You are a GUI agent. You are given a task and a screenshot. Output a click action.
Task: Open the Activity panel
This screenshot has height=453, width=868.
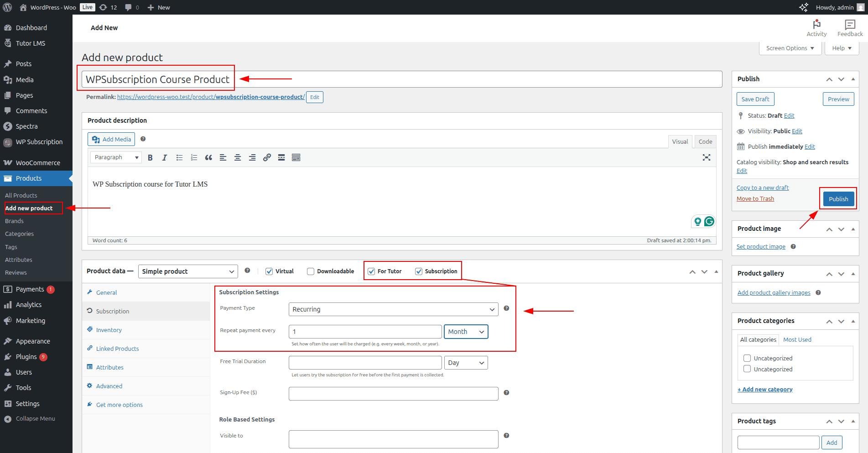pyautogui.click(x=816, y=28)
